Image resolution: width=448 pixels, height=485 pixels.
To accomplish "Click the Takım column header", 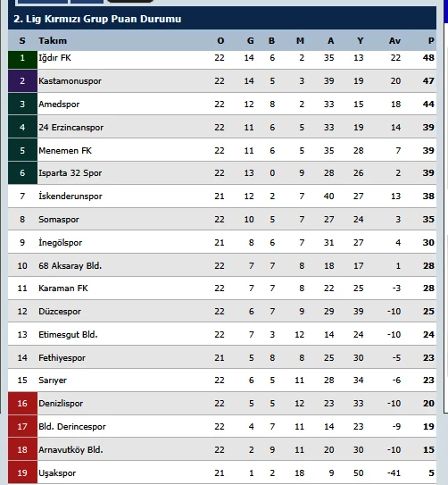I will 53,41.
